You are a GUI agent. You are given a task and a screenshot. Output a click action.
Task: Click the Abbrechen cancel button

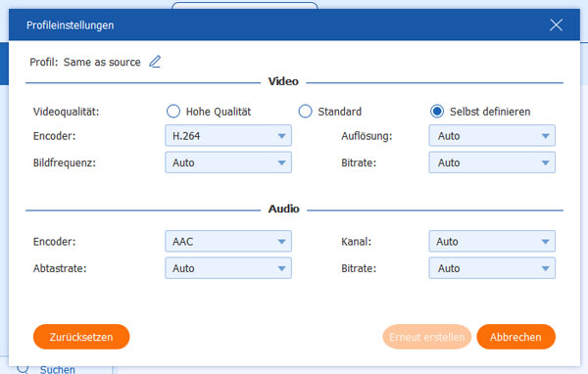[x=515, y=337]
